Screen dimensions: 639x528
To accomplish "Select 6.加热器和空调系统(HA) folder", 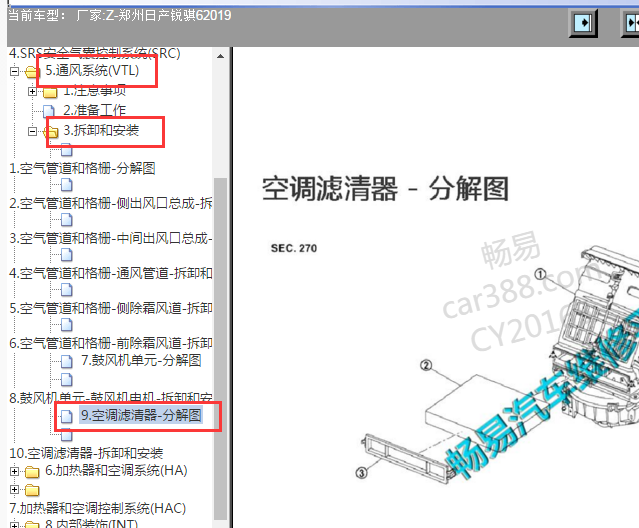I will (x=116, y=471).
